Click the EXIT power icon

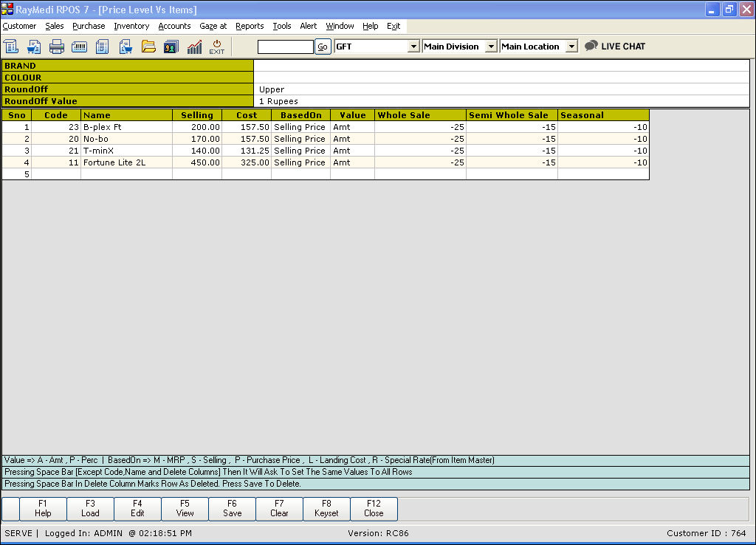pyautogui.click(x=217, y=47)
